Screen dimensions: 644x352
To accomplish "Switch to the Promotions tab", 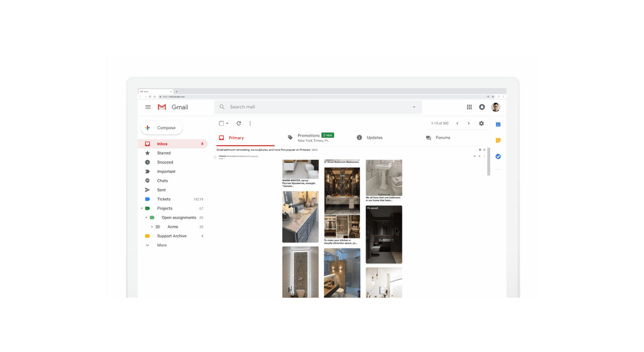I will (309, 137).
